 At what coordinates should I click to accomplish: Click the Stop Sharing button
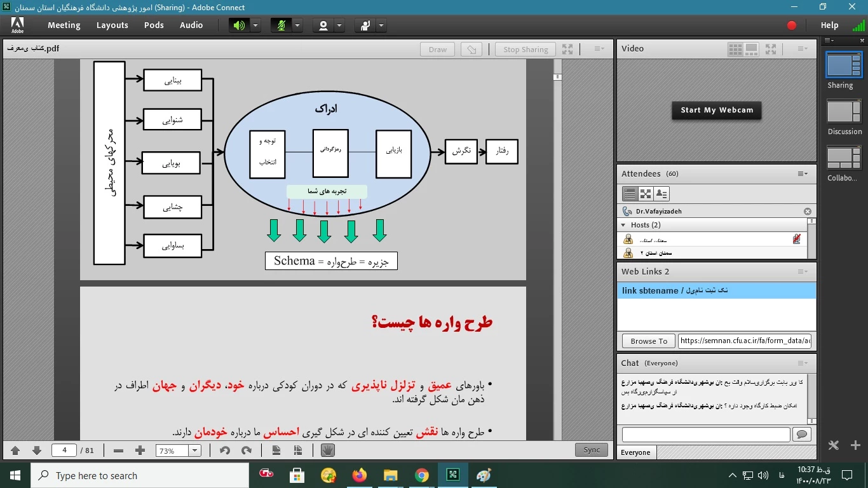point(526,50)
